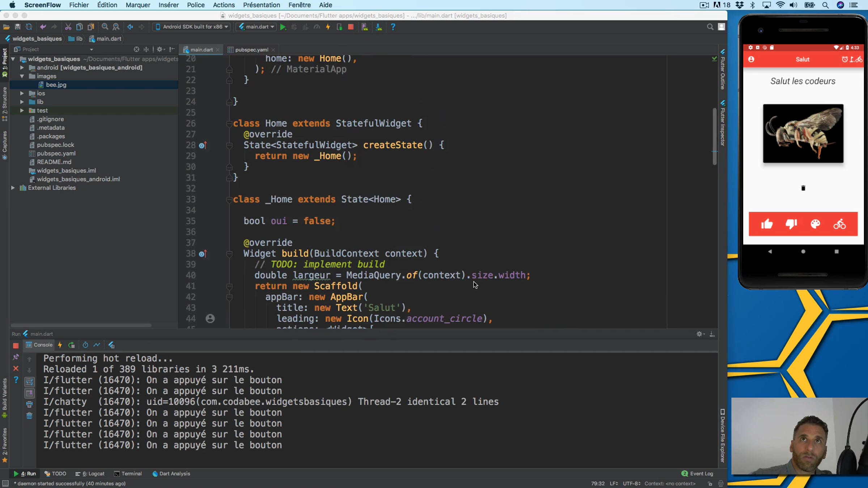The width and height of the screenshot is (868, 488).
Task: Click the Cut scissors icon in the toolbar
Action: tap(68, 27)
